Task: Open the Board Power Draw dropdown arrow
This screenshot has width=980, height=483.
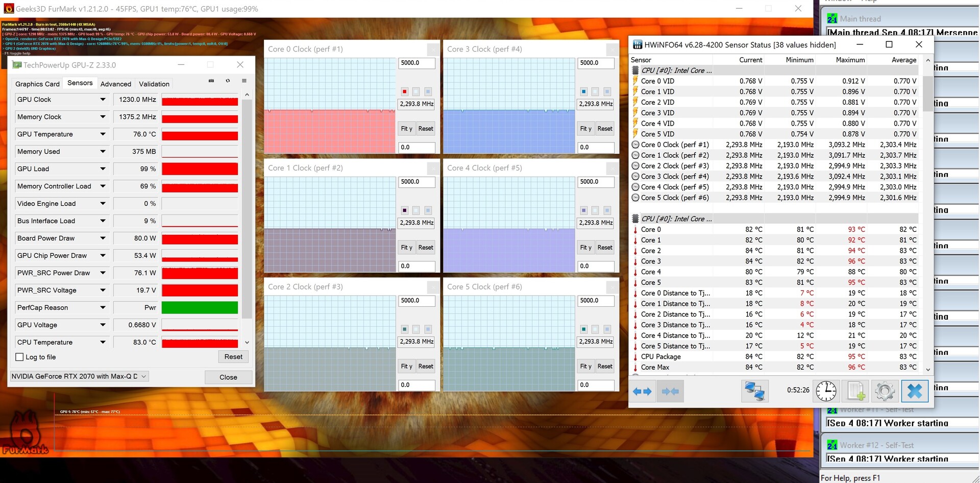Action: 103,238
